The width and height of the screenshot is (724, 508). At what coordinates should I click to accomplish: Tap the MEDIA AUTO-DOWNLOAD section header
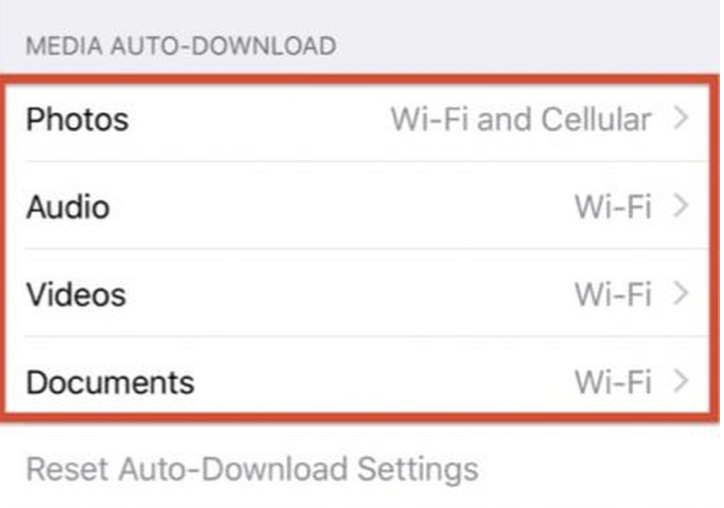[181, 46]
